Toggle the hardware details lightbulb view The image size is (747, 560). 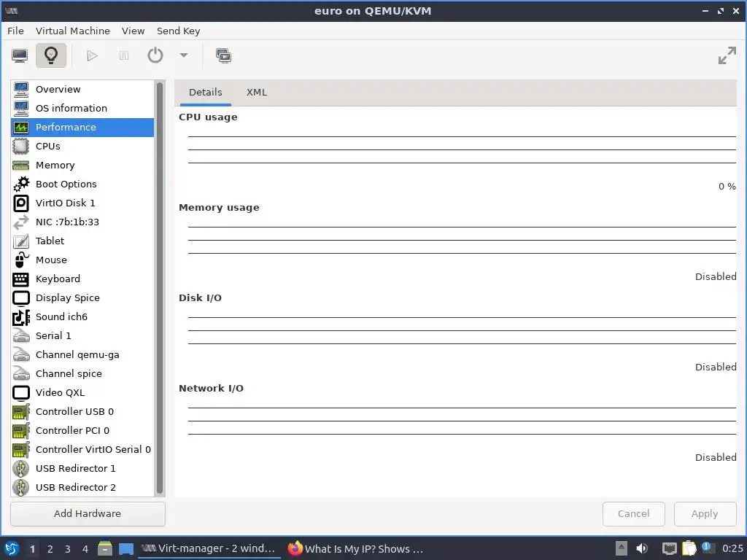(51, 55)
